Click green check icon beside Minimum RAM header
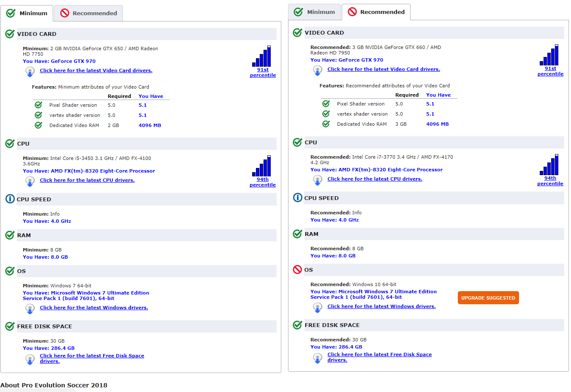Viewport: 571px width, 392px height. pyautogui.click(x=10, y=235)
